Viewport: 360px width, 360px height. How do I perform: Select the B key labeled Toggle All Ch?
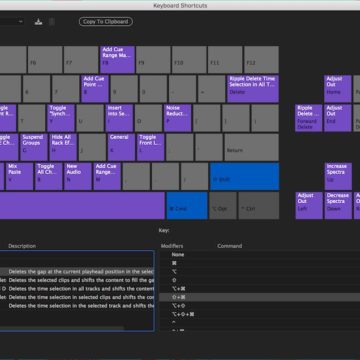click(49, 176)
